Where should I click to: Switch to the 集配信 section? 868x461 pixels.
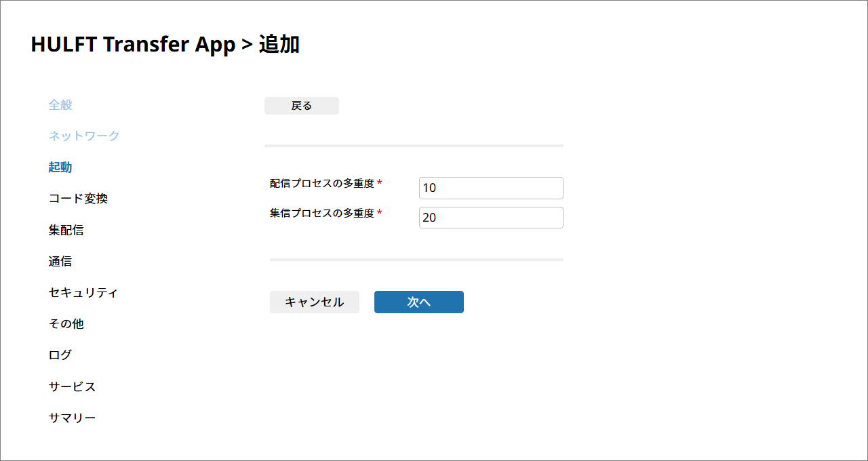pyautogui.click(x=66, y=230)
